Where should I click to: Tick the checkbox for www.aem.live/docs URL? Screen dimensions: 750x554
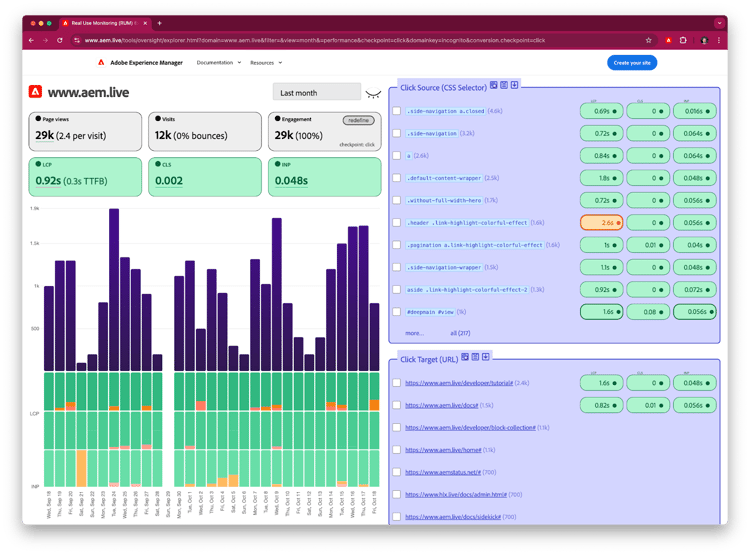coord(397,405)
